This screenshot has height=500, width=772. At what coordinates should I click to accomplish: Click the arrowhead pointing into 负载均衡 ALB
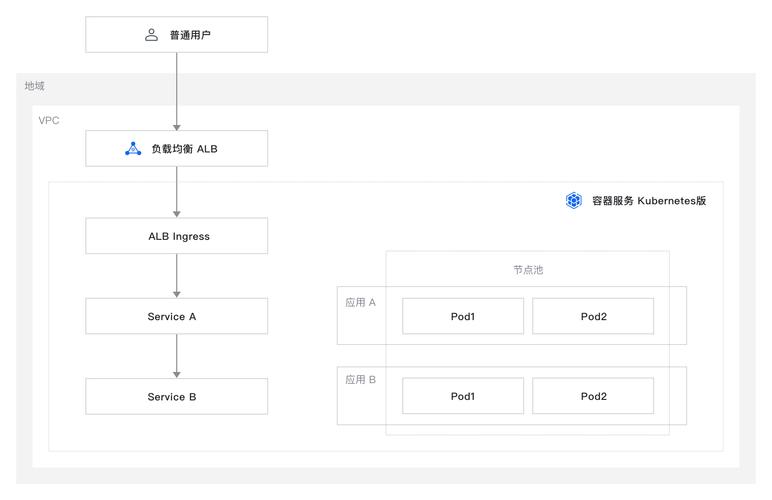[x=177, y=126]
